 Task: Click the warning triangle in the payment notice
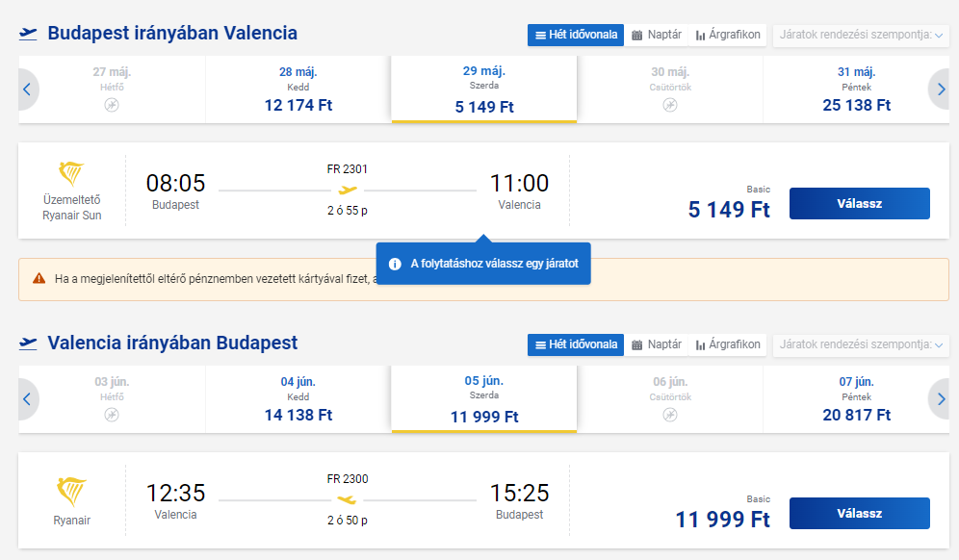(39, 278)
